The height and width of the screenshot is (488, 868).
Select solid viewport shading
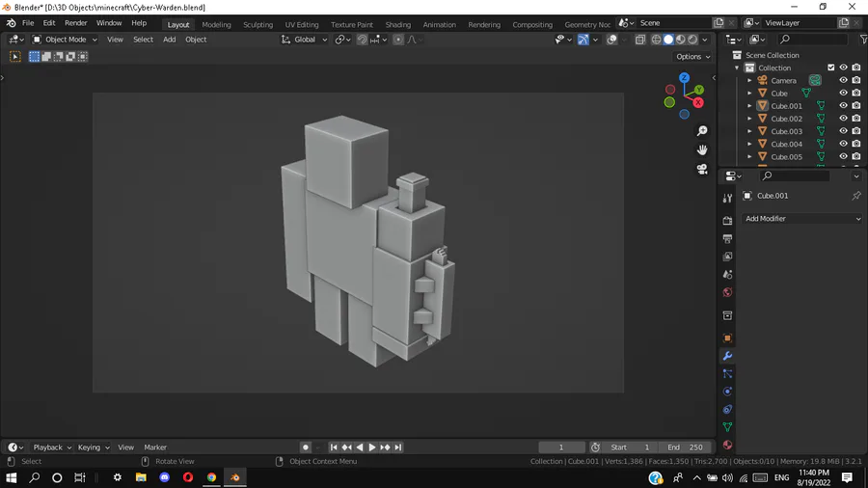click(x=668, y=40)
